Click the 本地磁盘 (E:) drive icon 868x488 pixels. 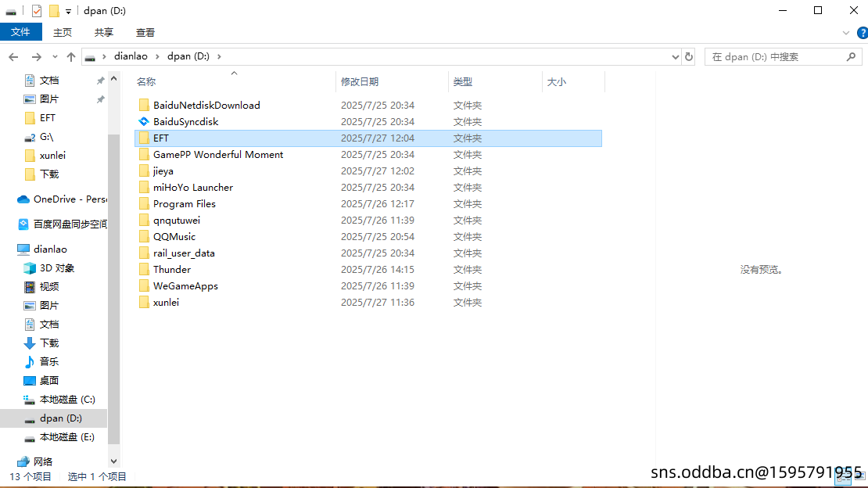pyautogui.click(x=30, y=438)
